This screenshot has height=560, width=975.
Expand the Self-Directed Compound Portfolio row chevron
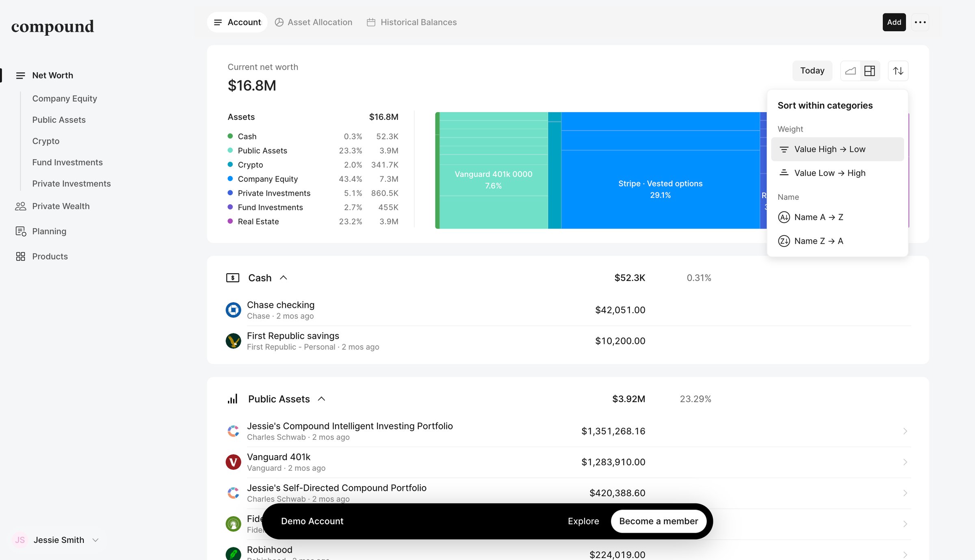(x=905, y=493)
